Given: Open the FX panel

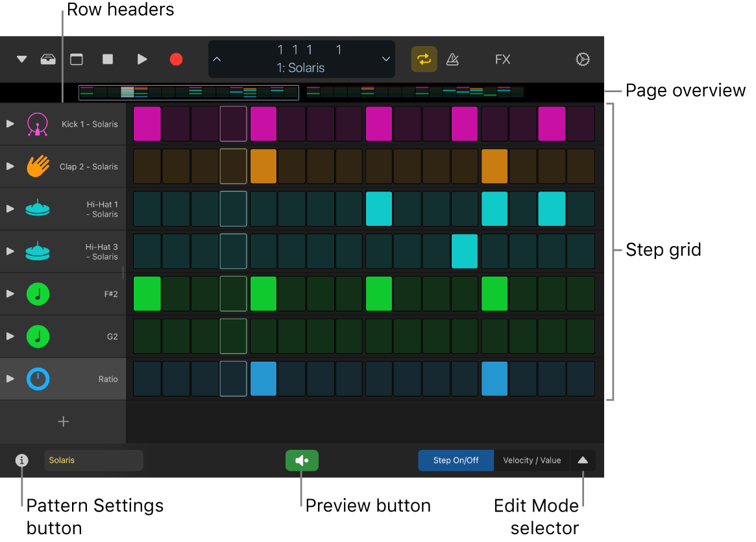Looking at the screenshot, I should tap(503, 59).
